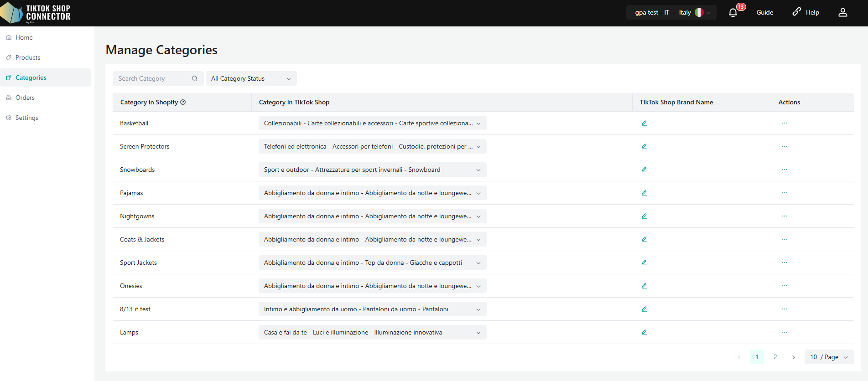Edit brand name for Pajamas row

645,193
